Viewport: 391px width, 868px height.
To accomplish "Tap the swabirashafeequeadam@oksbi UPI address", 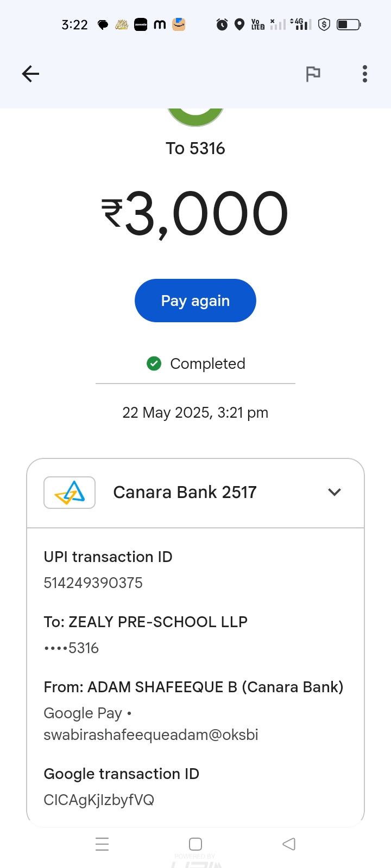I will pos(151,735).
